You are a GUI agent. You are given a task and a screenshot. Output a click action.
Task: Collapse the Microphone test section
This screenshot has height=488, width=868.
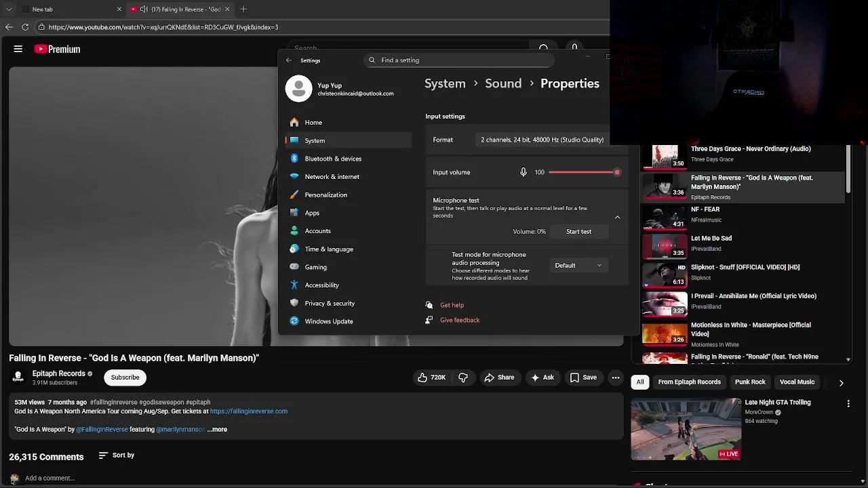click(617, 217)
